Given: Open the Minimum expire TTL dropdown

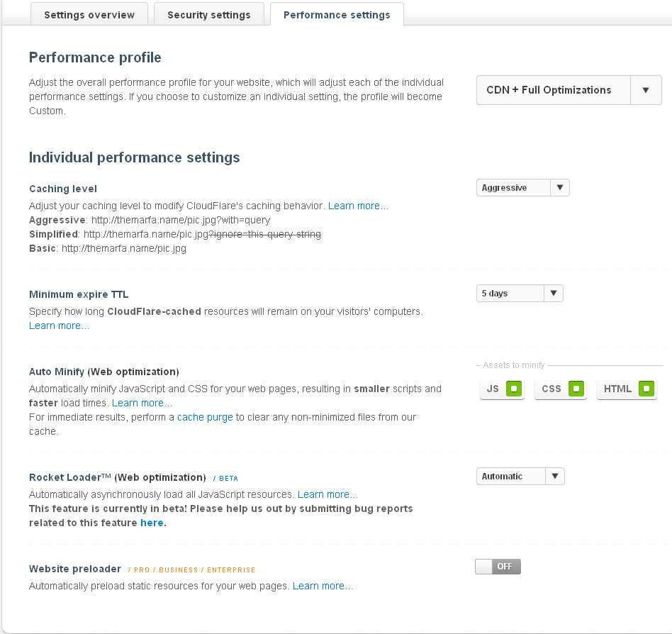Looking at the screenshot, I should click(x=554, y=294).
